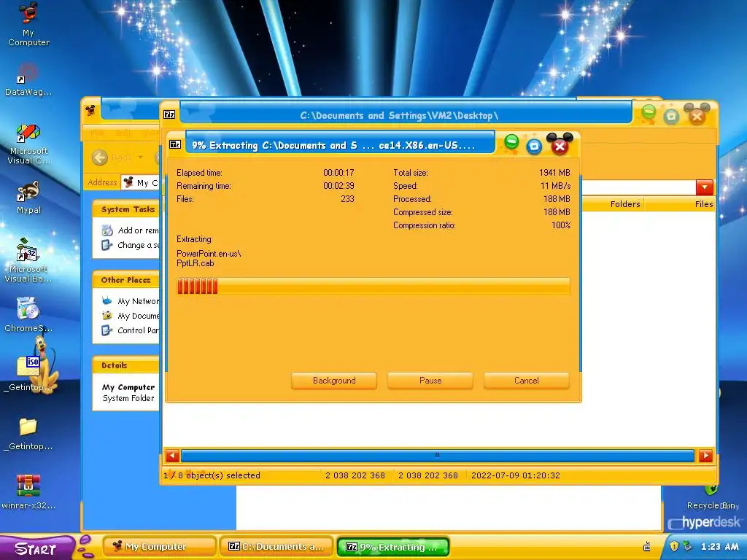Click the 'PptLR.cab' file name text
This screenshot has width=747, height=560.
[x=195, y=263]
